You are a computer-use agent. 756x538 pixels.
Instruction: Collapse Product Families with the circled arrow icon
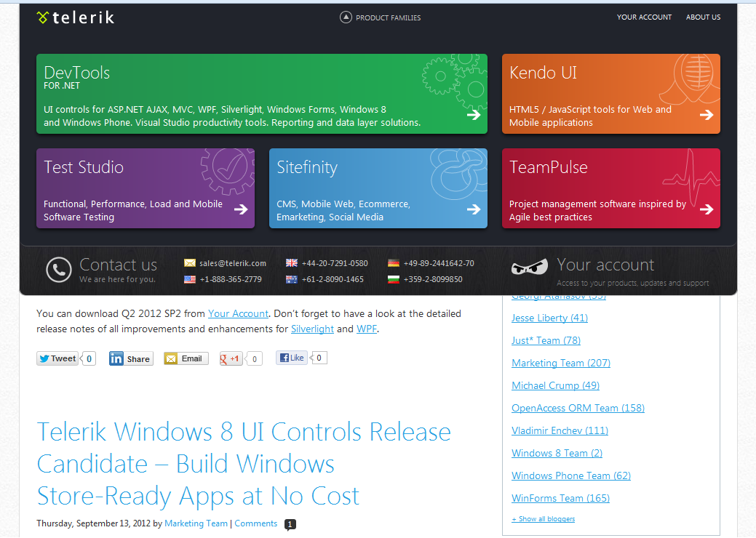click(x=346, y=17)
